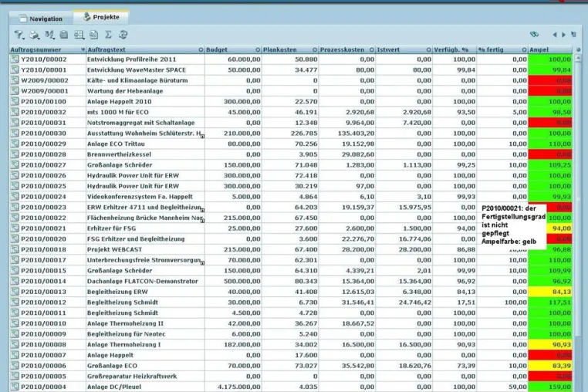Viewport: 588px width, 392px height.
Task: Click the red Ampel cell of W2009/00002
Action: (550, 80)
